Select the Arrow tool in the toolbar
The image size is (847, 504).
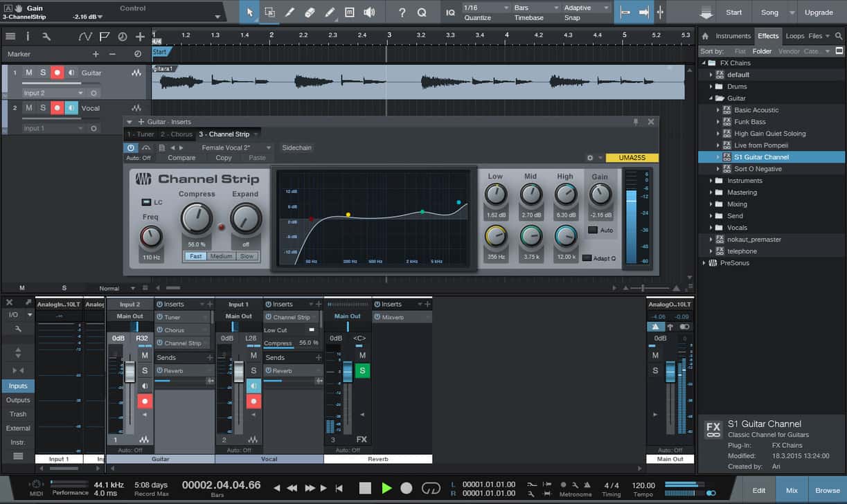coord(249,11)
